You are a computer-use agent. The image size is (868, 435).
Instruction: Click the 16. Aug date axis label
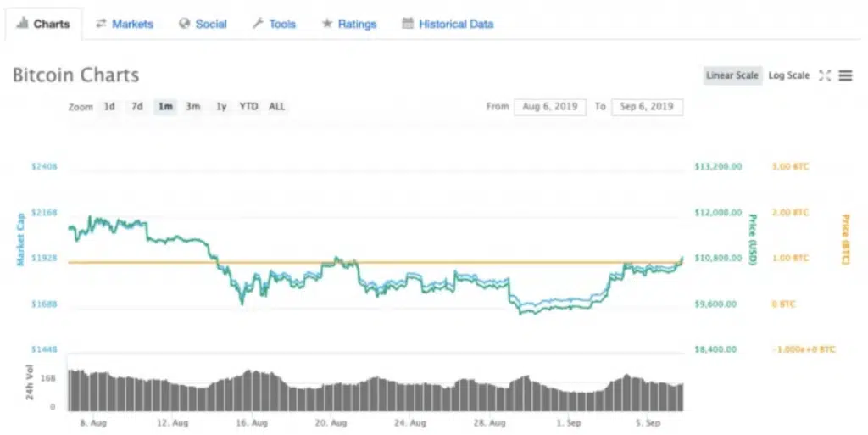252,423
